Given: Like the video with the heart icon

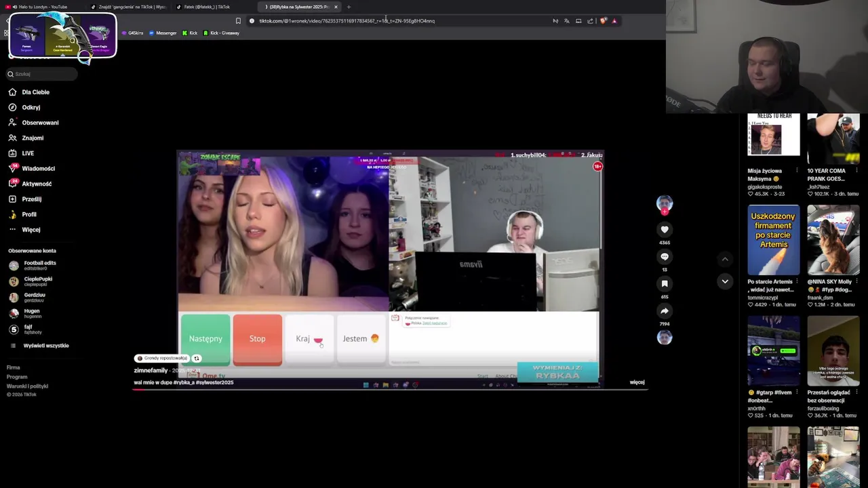Looking at the screenshot, I should click(665, 229).
